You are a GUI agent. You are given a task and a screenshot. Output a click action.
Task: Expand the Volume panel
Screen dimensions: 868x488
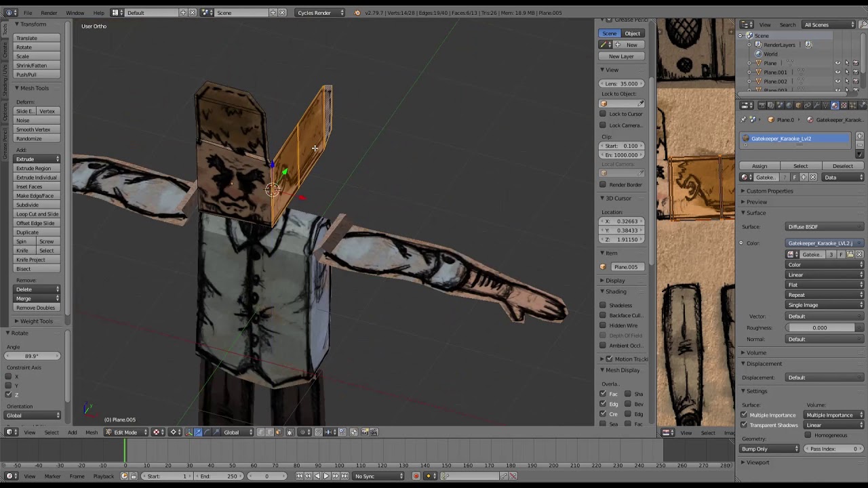coord(756,352)
